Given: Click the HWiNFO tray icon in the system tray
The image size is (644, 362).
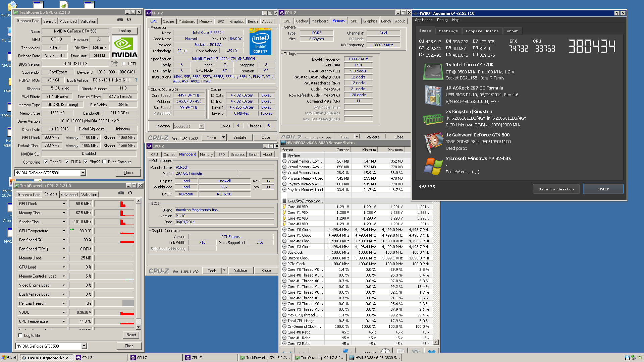Looking at the screenshot, I should 627,358.
